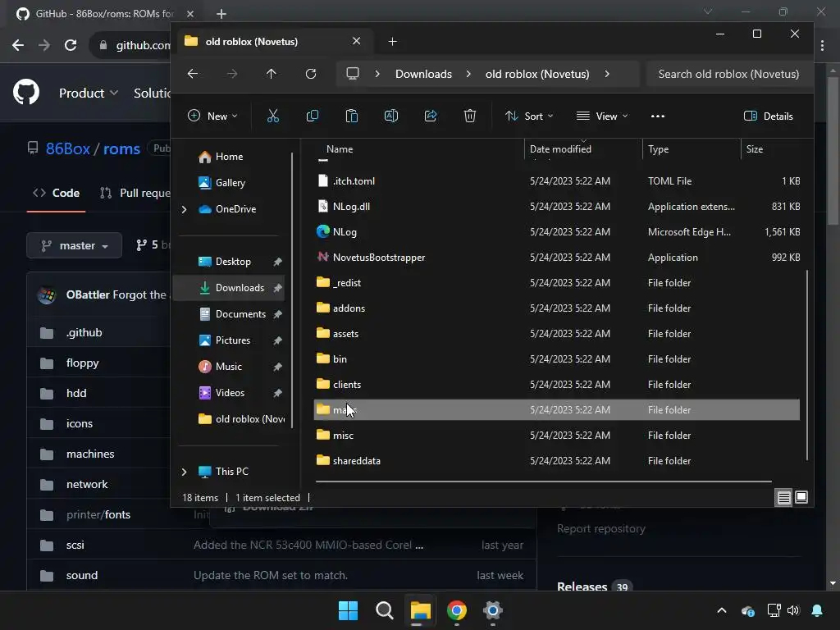Screen dimensions: 840x630
Task: Click Downloads breadcrumb in address bar
Action: click(423, 74)
